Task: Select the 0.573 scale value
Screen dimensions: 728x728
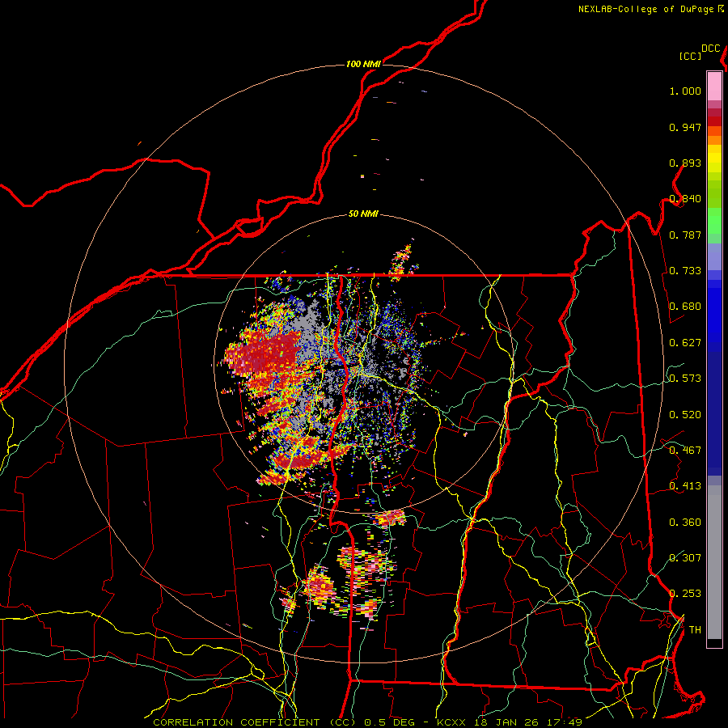Action: [x=685, y=379]
